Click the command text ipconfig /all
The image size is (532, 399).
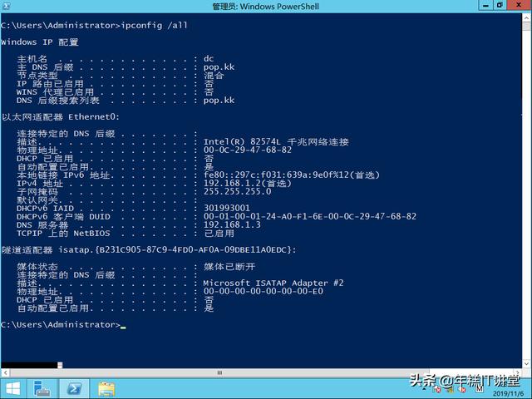[155, 26]
